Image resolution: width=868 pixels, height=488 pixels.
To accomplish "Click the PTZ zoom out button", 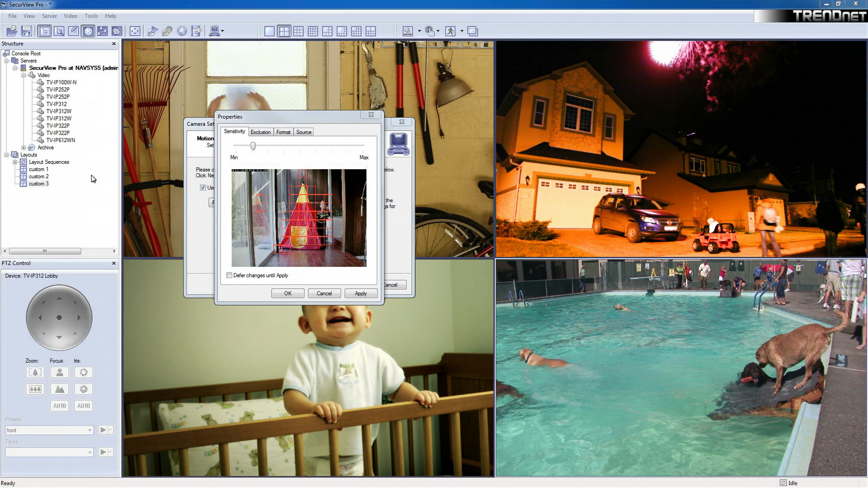I will (35, 389).
